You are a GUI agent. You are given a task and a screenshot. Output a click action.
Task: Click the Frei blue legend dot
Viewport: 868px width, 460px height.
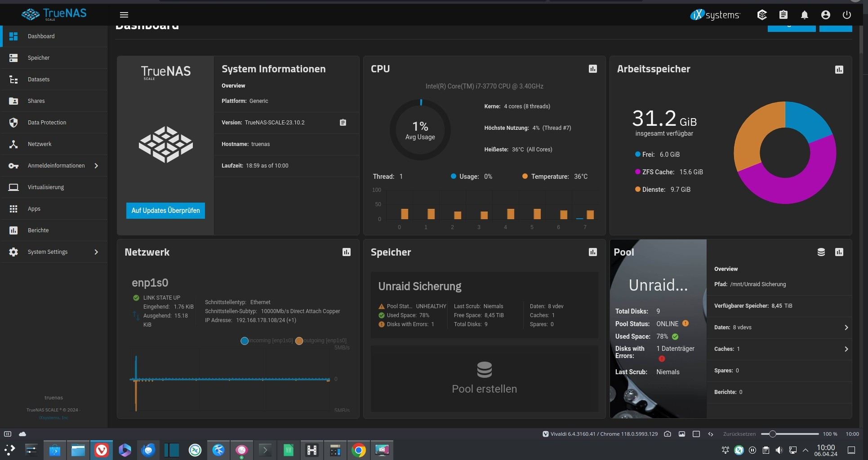[x=637, y=154]
